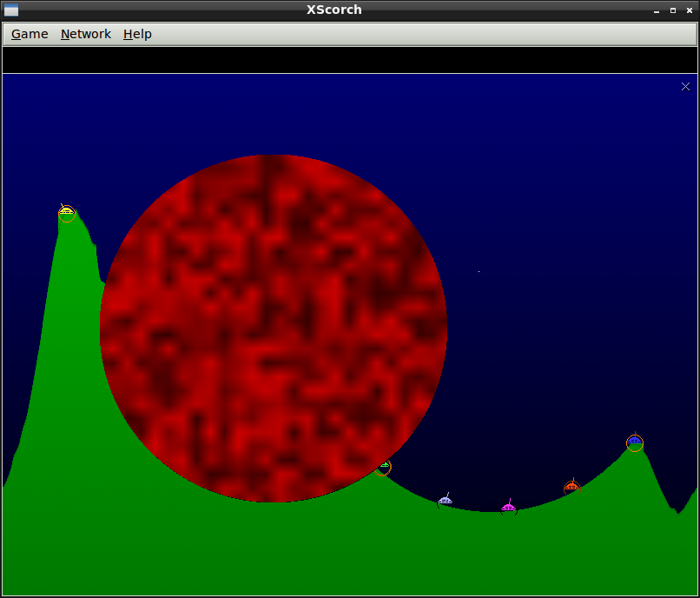700x598 pixels.
Task: Open the Game menu
Action: click(30, 34)
